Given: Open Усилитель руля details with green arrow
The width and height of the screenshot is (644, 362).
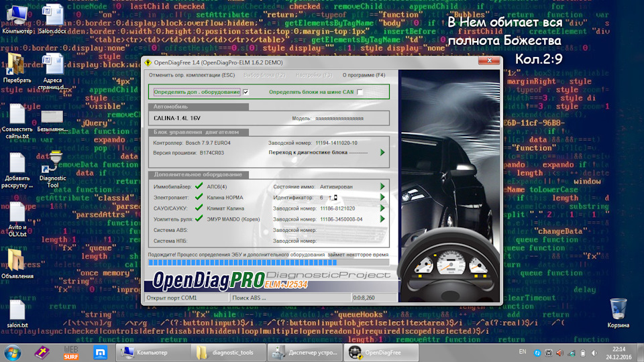Looking at the screenshot, I should click(382, 219).
